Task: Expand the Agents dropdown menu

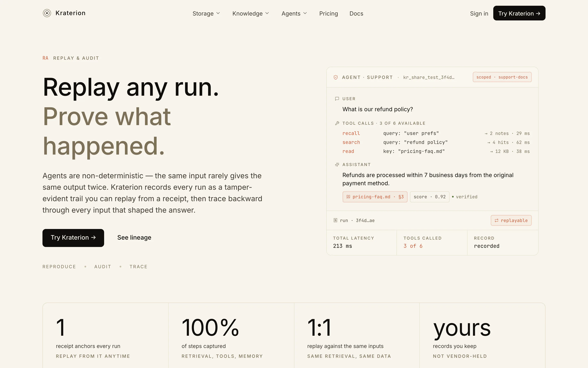Action: 294,13
